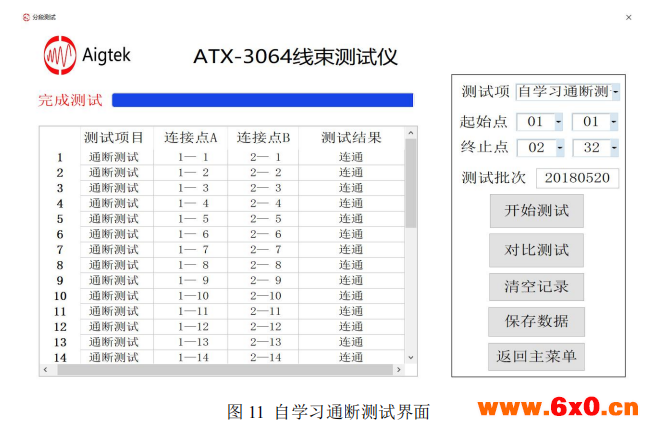Expand the 终止点 dropdown showing 32
The height and width of the screenshot is (430, 651).
point(614,148)
